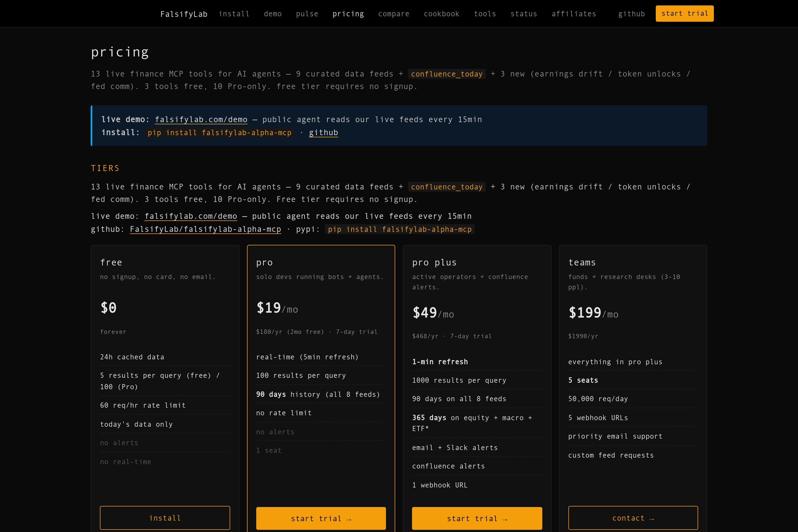Image resolution: width=798 pixels, height=532 pixels.
Task: Click contact button on teams card
Action: click(633, 518)
